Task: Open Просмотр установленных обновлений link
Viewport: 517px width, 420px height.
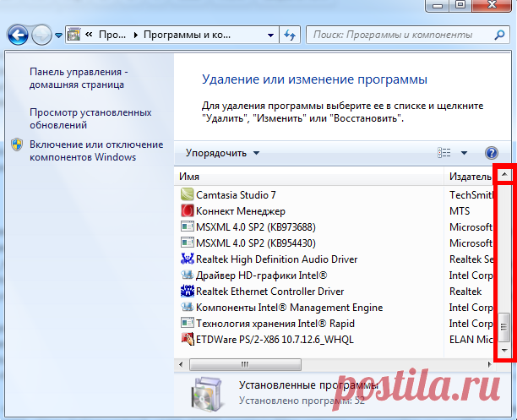Action: coord(90,118)
